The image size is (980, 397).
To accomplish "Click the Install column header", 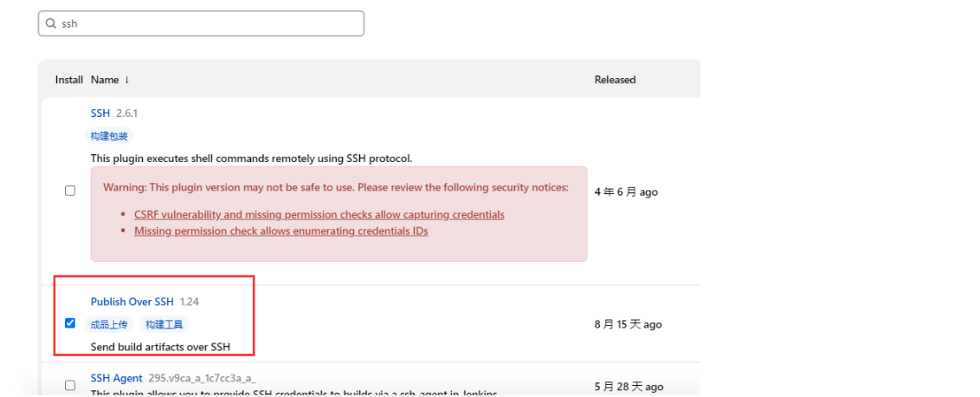I will [x=69, y=80].
